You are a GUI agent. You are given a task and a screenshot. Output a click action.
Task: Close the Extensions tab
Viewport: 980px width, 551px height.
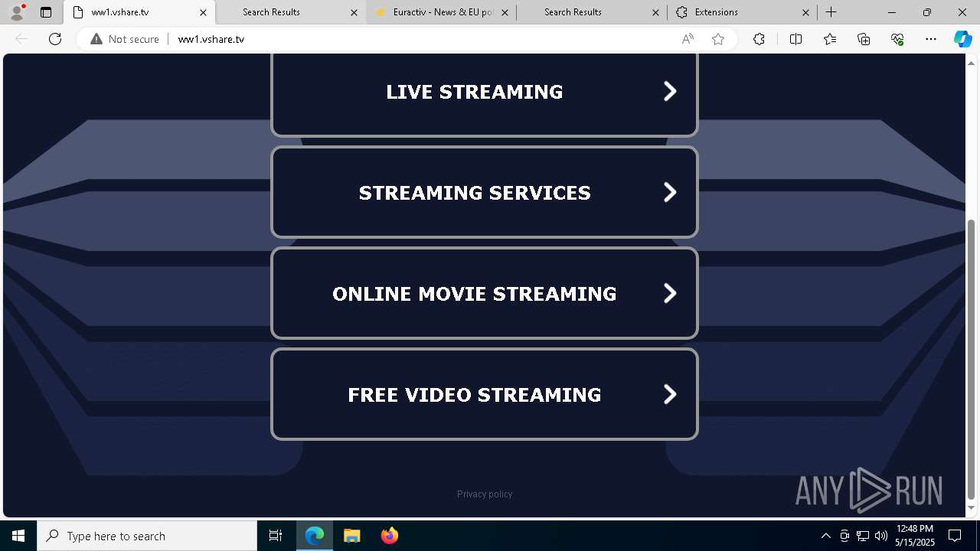tap(806, 12)
